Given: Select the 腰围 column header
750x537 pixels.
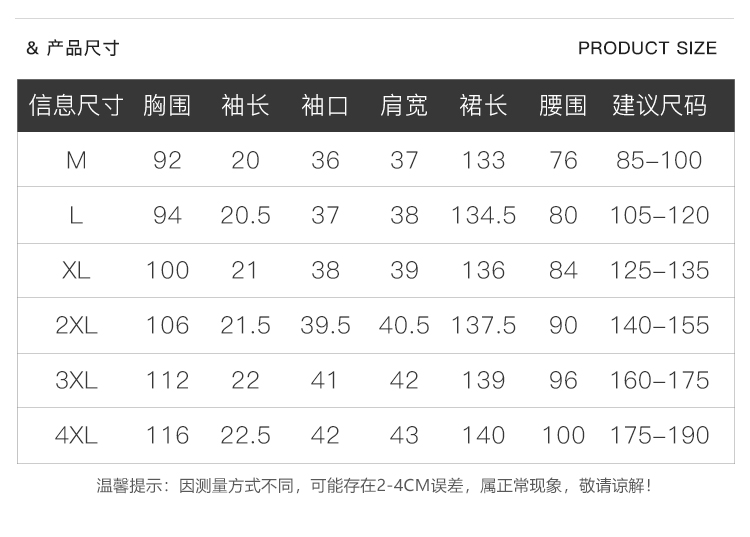Looking at the screenshot, I should [563, 105].
